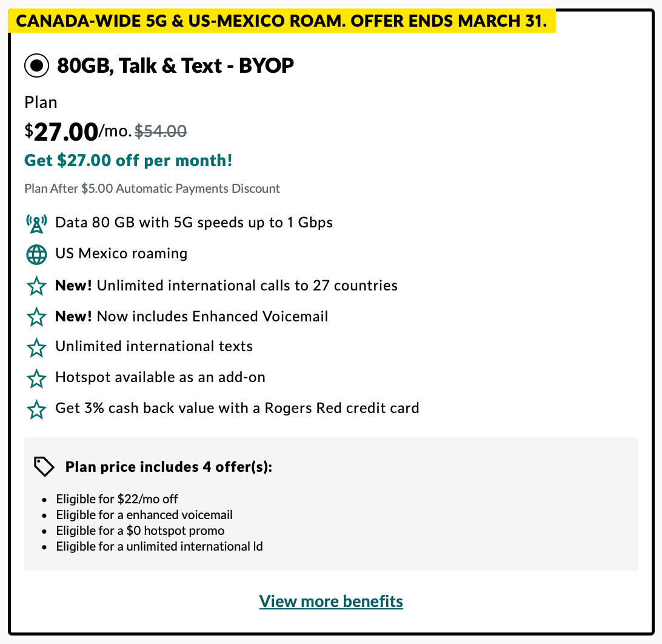Click the Plan price includes 4 offers heading
The height and width of the screenshot is (644, 662).
tap(169, 467)
